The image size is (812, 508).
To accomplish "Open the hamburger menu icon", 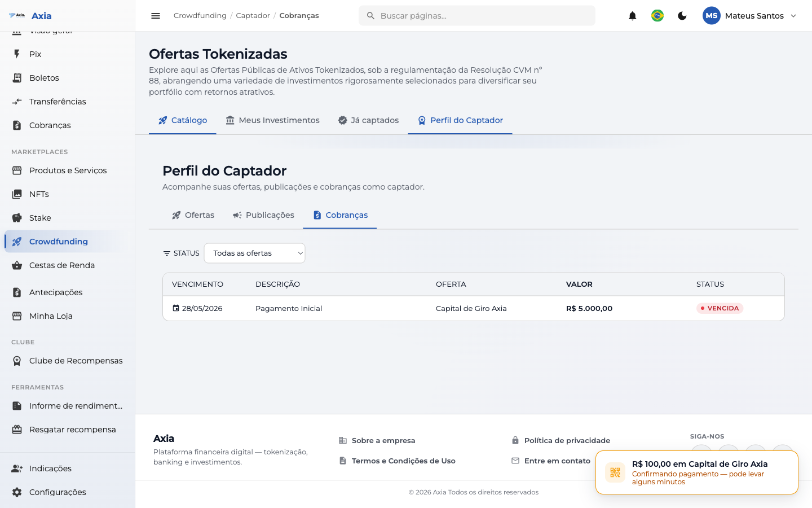I will 156,16.
